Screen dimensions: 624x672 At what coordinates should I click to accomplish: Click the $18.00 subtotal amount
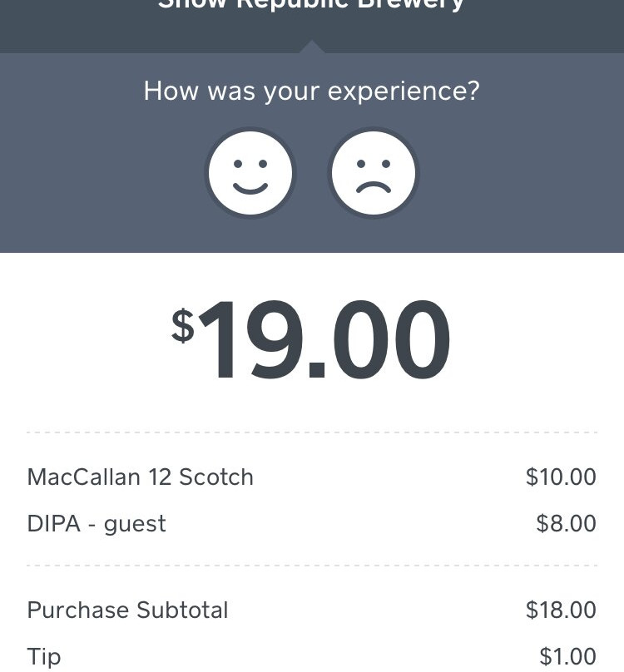[561, 610]
